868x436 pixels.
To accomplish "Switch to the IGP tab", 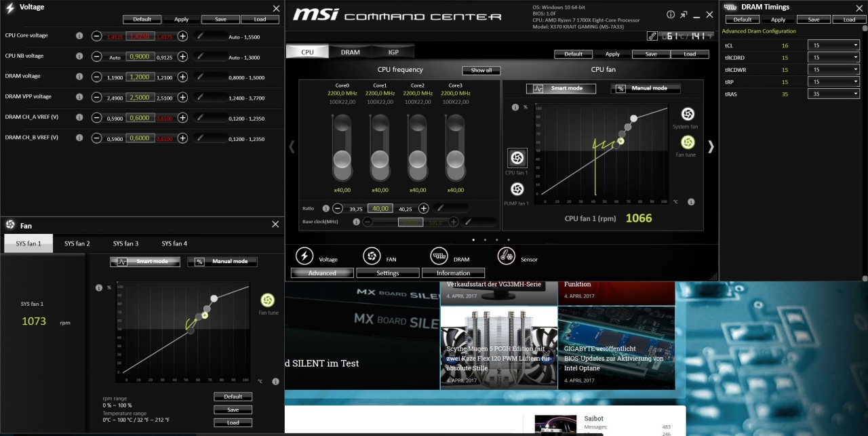I will click(x=393, y=52).
